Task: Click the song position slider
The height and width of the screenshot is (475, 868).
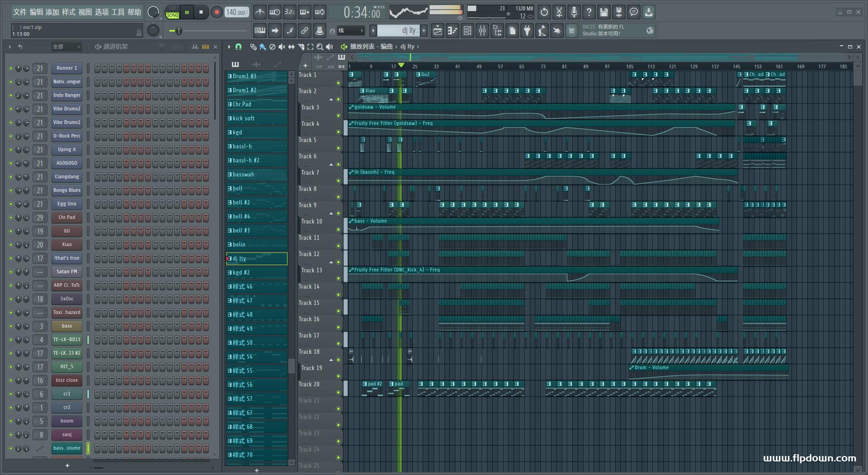Action: [208, 31]
